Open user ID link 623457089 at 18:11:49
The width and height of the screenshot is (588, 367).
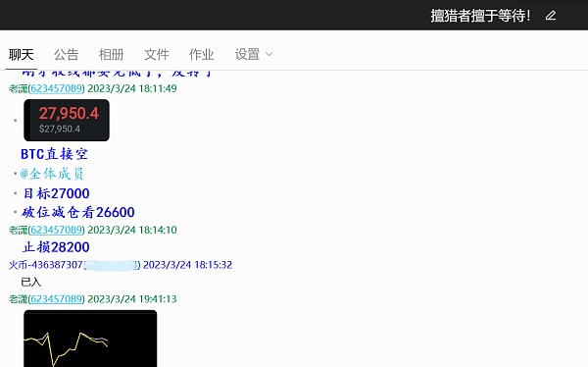click(56, 88)
